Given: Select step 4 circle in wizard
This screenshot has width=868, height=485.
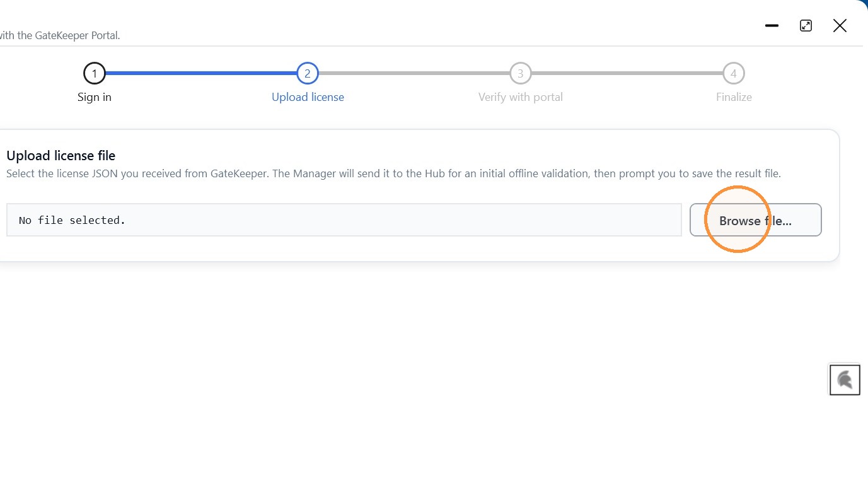Looking at the screenshot, I should click(x=734, y=74).
